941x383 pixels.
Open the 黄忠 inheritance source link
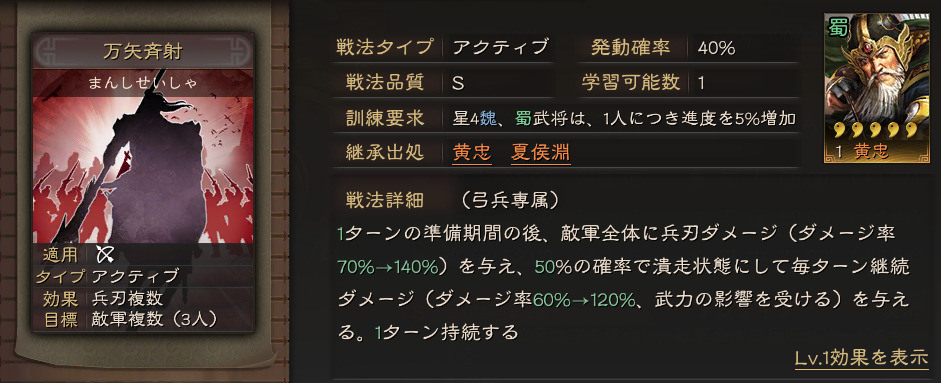click(x=472, y=152)
